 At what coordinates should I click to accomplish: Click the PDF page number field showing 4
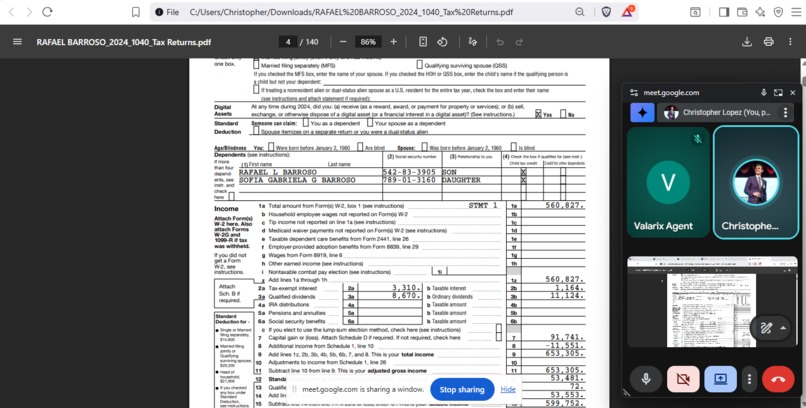(288, 42)
